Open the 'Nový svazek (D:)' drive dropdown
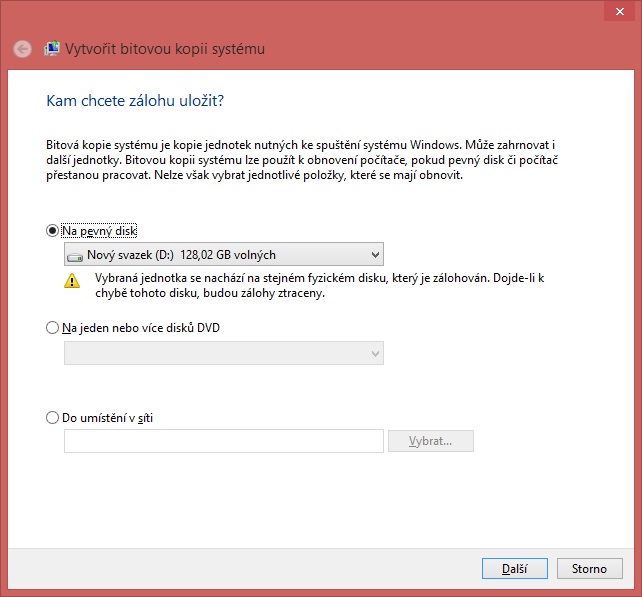642x597 pixels. click(x=223, y=255)
